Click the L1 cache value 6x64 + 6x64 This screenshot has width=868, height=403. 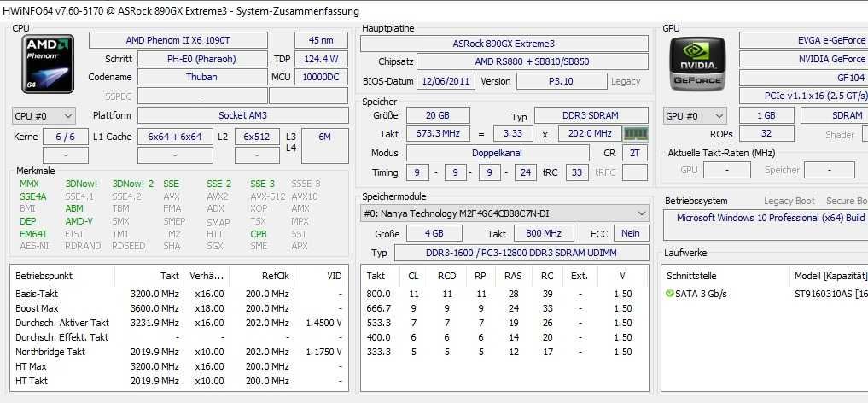coord(175,137)
